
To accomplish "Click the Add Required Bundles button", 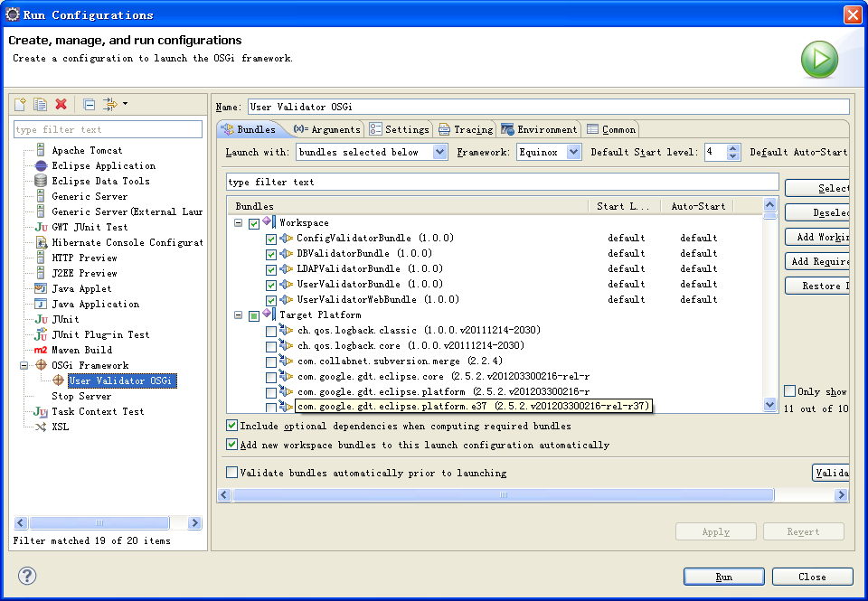I will coord(817,261).
